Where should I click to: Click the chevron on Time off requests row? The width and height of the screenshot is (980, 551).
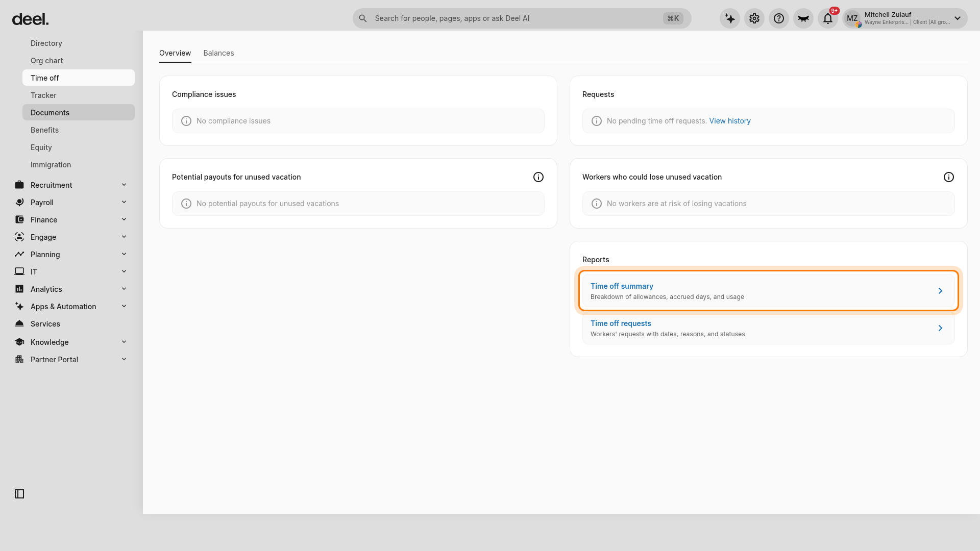[940, 328]
